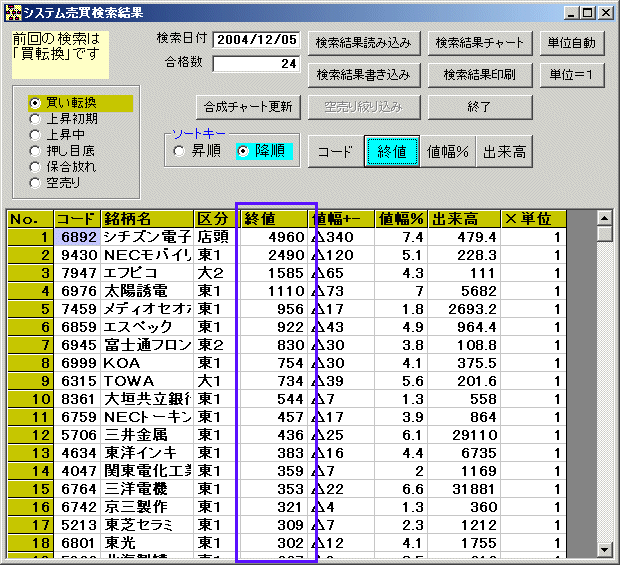
Task: Sort by 値幅% key button
Action: 448,151
